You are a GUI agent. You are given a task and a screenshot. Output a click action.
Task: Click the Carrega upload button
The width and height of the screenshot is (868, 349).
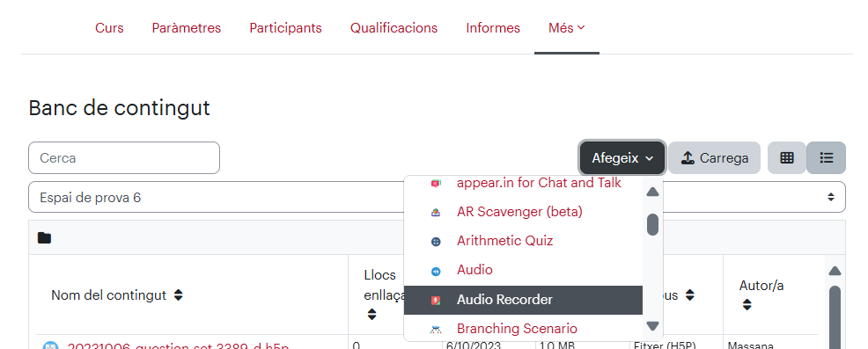714,158
